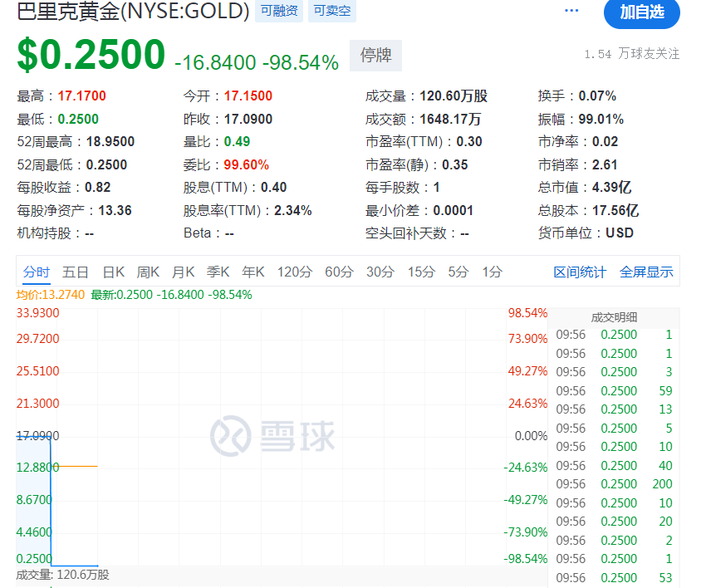Select the 60分 interval tab
This screenshot has height=588, width=706.
pos(339,272)
